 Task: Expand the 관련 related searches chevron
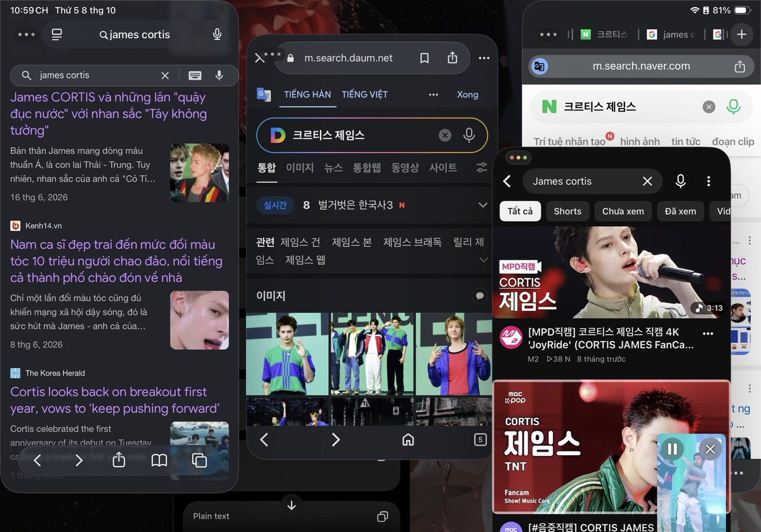(x=484, y=260)
